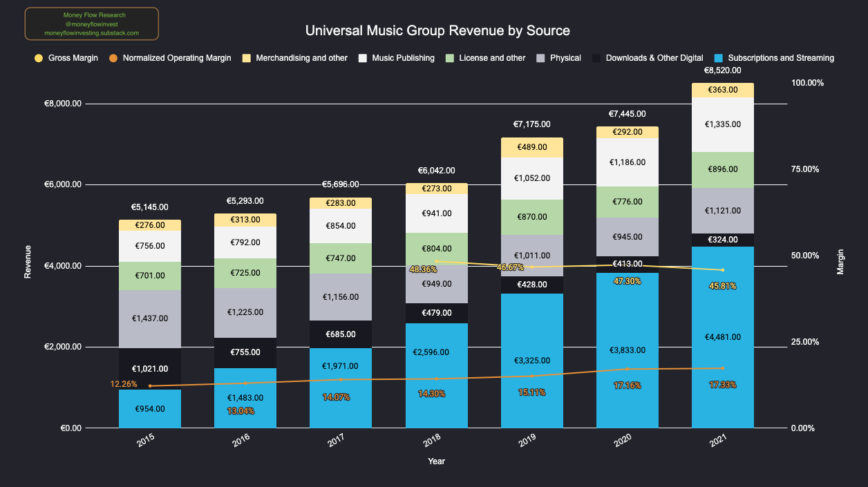This screenshot has height=487, width=868.
Task: Select the Subscriptions and Streaming blue legend square
Action: click(719, 58)
